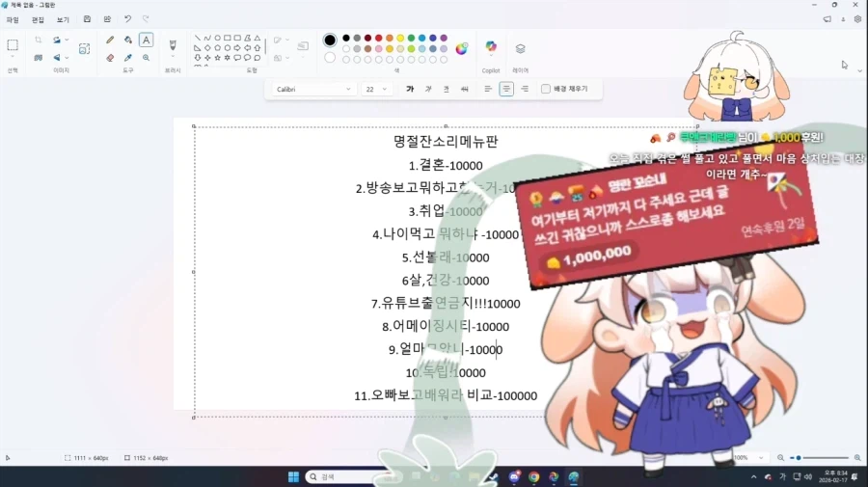The width and height of the screenshot is (868, 487).
Task: Select the Magnifier tool
Action: click(x=147, y=58)
